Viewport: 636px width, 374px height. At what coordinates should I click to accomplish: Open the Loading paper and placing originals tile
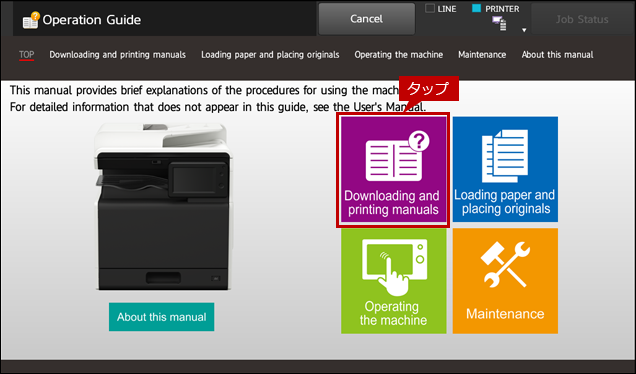505,170
